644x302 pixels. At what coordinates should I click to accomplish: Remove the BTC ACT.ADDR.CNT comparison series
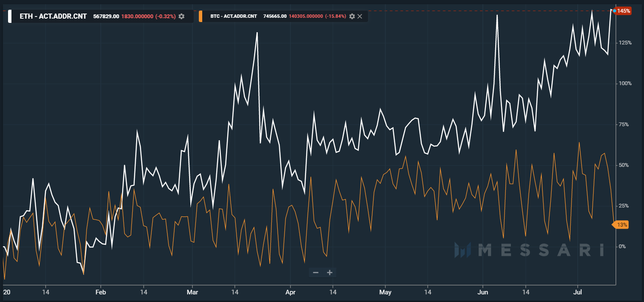click(x=360, y=16)
